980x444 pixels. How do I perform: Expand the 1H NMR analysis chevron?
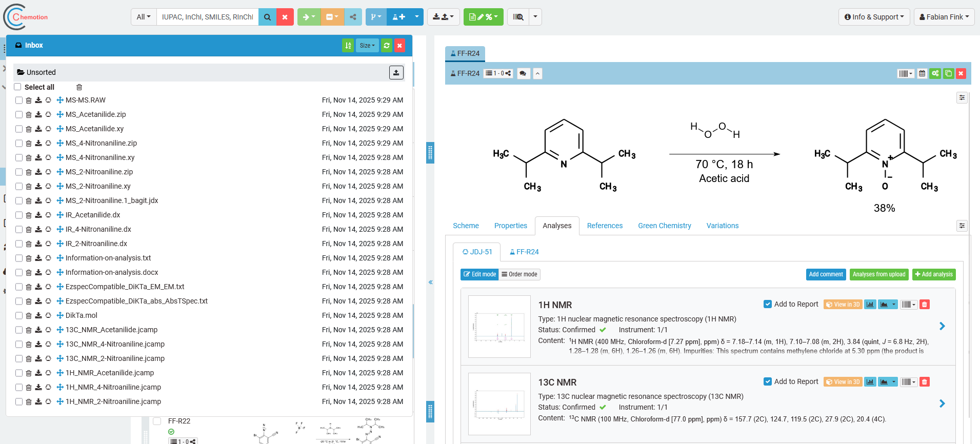942,326
